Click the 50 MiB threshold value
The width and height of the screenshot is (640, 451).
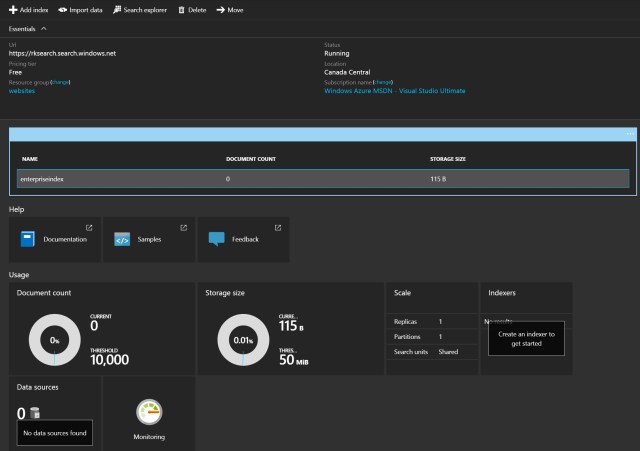point(293,360)
